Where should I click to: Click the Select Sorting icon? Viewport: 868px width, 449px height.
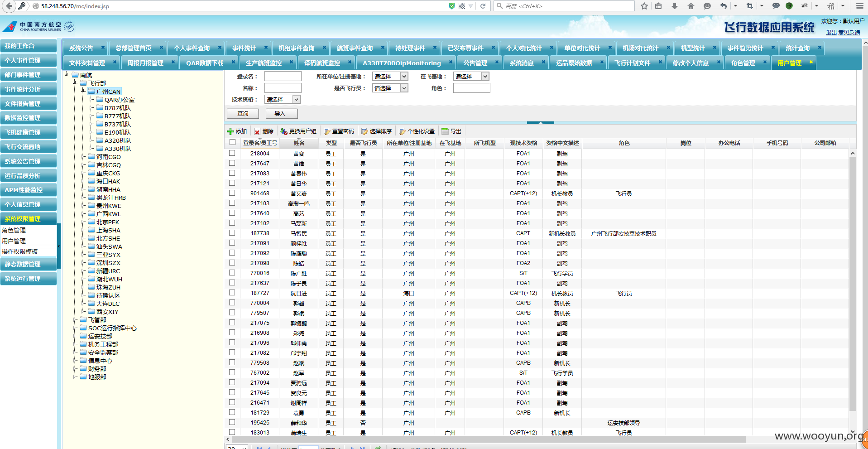tap(364, 131)
